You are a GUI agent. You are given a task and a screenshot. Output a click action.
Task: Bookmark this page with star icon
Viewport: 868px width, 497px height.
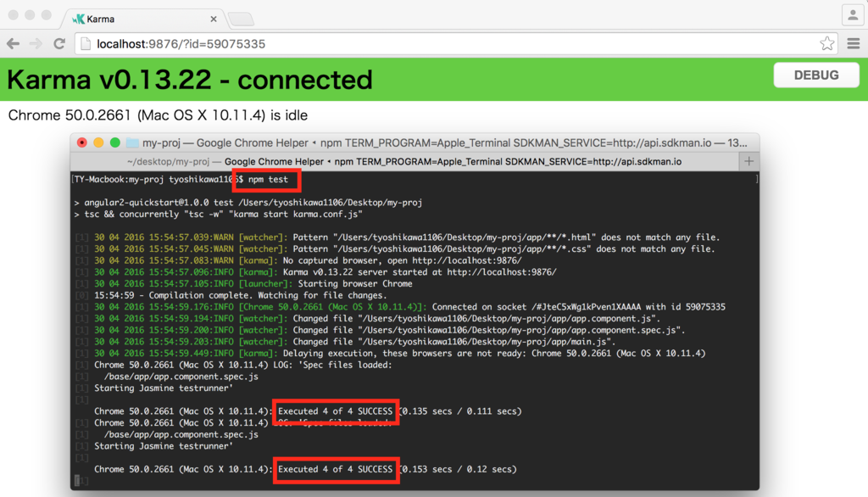(x=827, y=43)
